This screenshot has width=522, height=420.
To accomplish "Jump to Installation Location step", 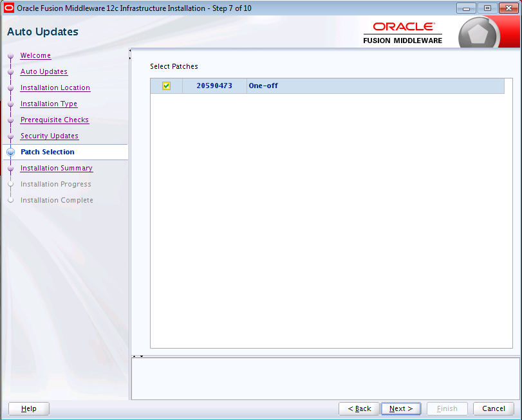I will coord(55,87).
